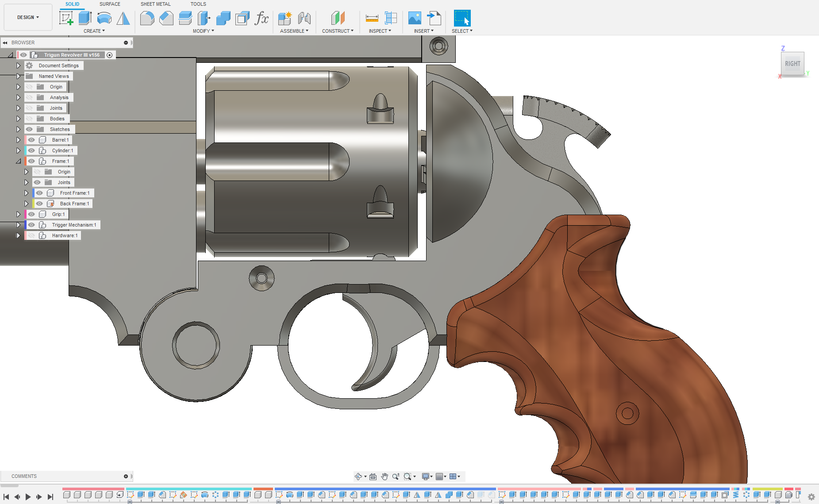Viewport: 819px width, 504px height.
Task: Show the hidden Hardware:1 component
Action: [x=31, y=235]
